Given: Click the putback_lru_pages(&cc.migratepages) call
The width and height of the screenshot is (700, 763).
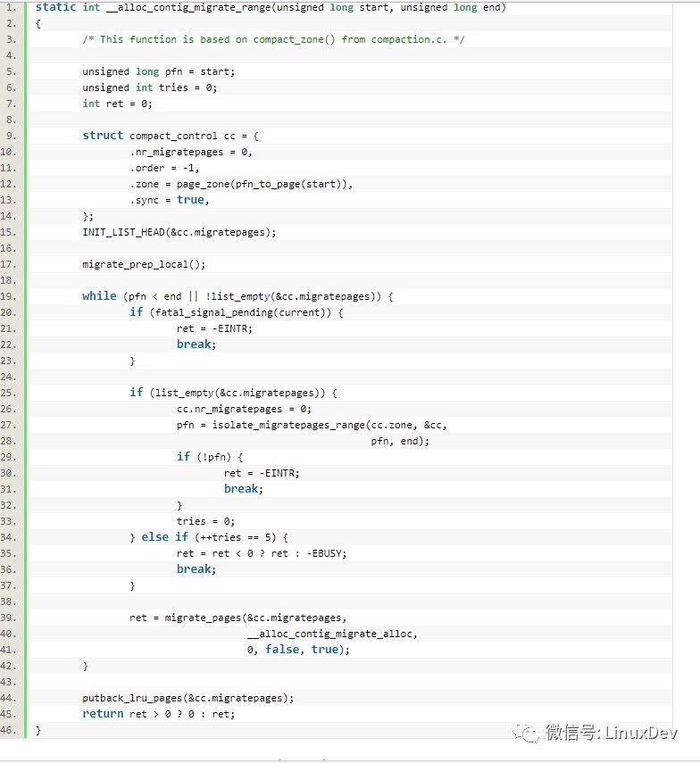Looking at the screenshot, I should 188,698.
